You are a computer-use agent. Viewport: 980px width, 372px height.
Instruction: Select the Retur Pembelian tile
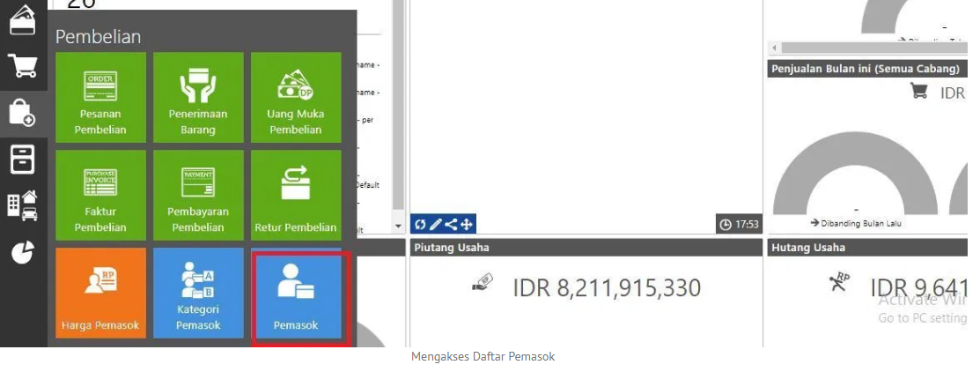[295, 195]
